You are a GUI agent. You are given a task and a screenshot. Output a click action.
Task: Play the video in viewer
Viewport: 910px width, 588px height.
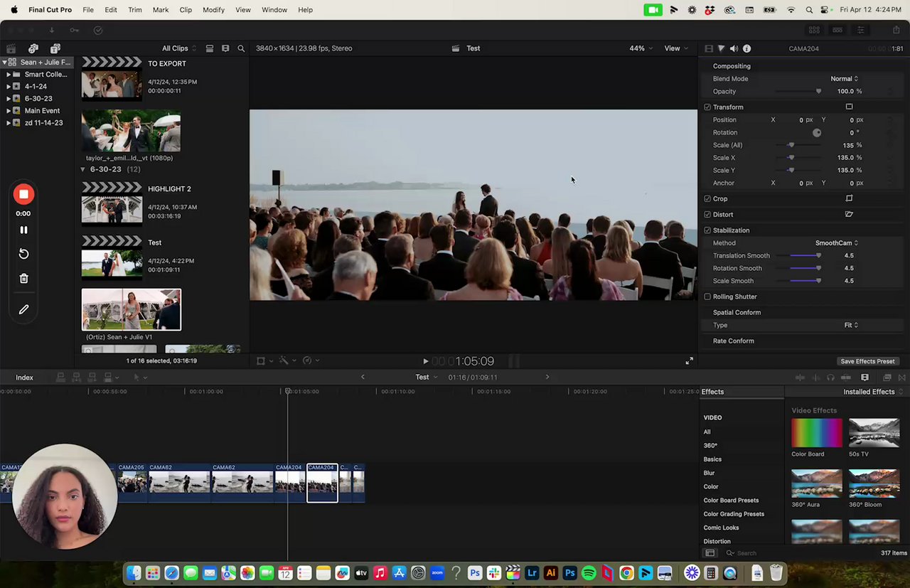pyautogui.click(x=425, y=361)
